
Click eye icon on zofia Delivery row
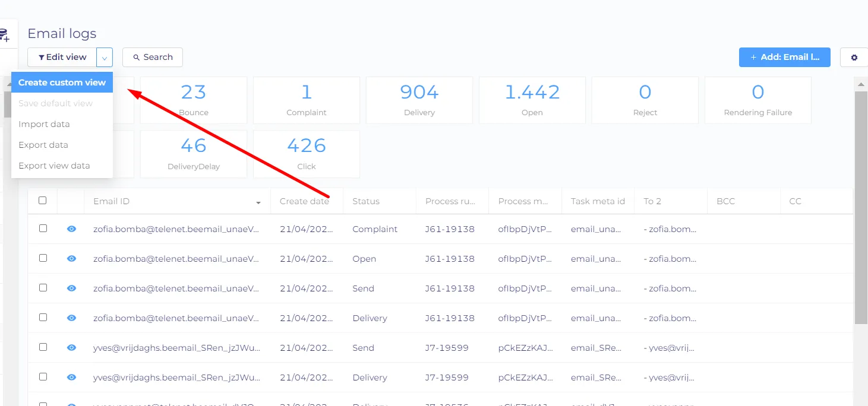71,318
